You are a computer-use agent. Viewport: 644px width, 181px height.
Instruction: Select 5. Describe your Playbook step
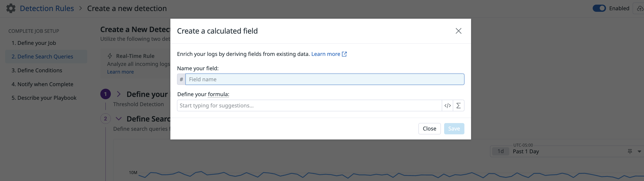tap(44, 98)
